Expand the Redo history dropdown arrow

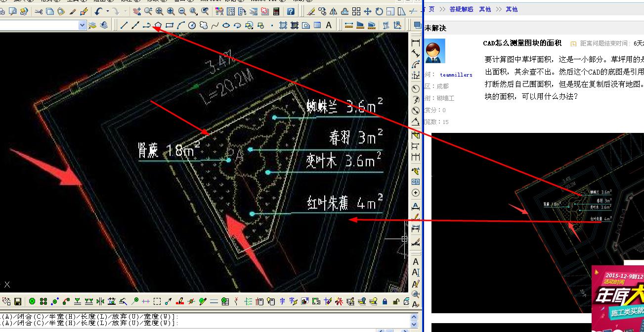click(x=125, y=11)
